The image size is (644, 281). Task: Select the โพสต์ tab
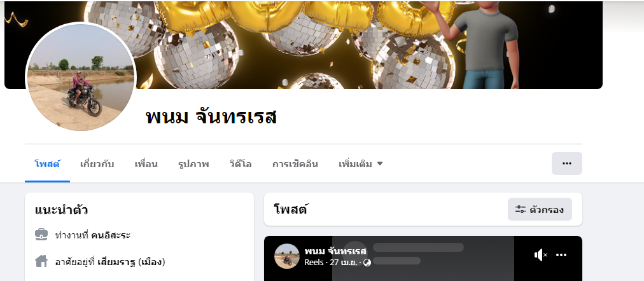47,164
